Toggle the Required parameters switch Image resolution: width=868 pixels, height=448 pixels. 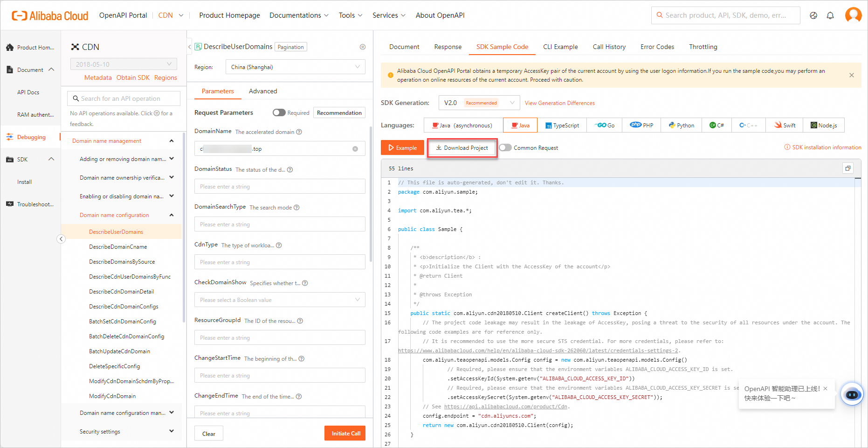(279, 113)
